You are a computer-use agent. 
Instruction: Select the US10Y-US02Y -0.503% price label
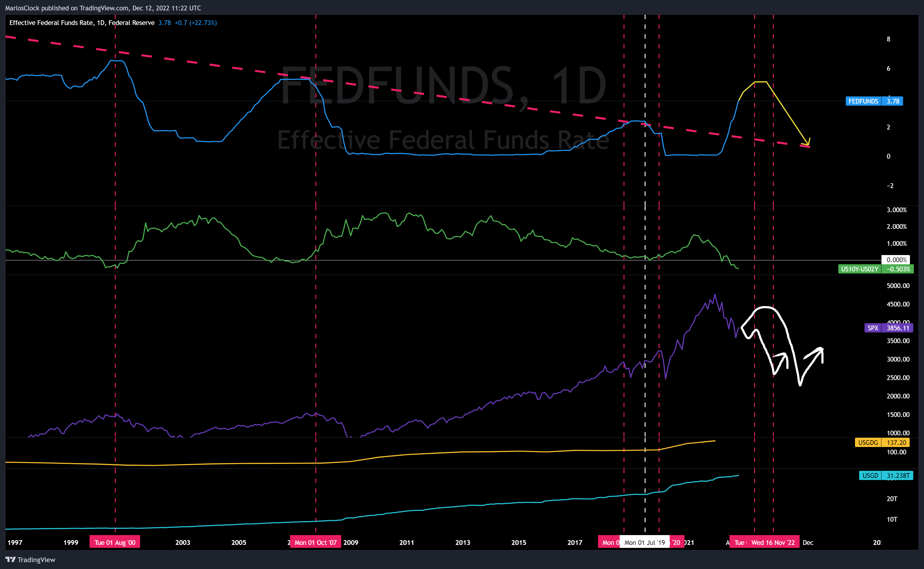pyautogui.click(x=876, y=269)
